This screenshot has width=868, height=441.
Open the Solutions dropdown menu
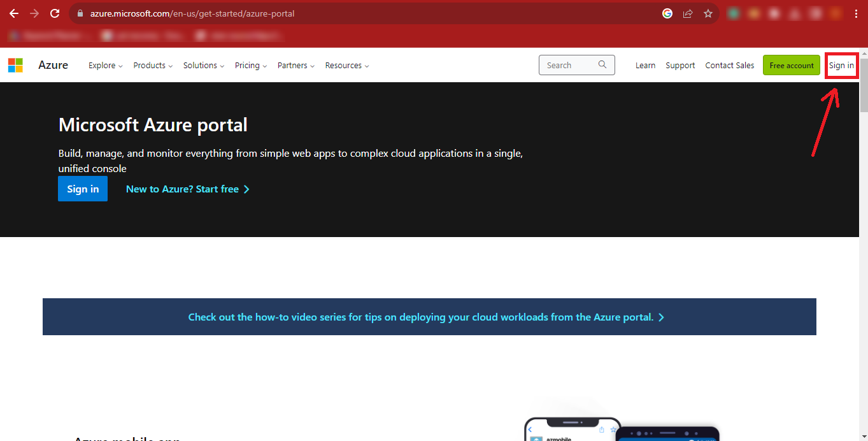pyautogui.click(x=204, y=66)
